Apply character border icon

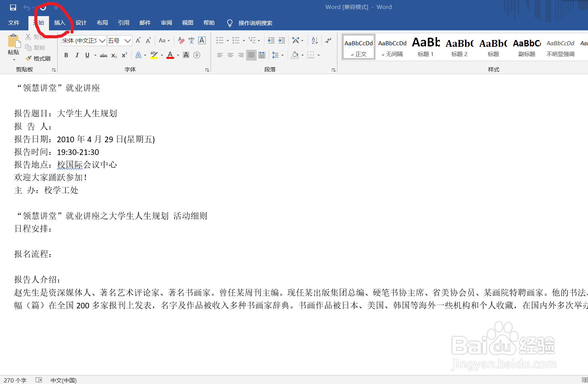point(202,40)
